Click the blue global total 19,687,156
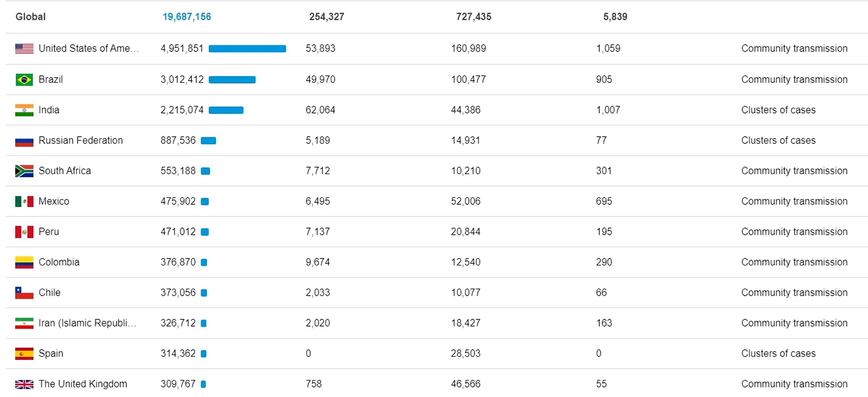This screenshot has height=397, width=868. tap(187, 17)
